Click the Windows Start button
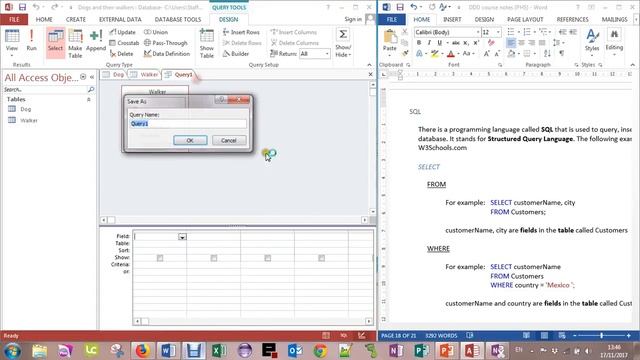Image resolution: width=640 pixels, height=360 pixels. (x=13, y=351)
